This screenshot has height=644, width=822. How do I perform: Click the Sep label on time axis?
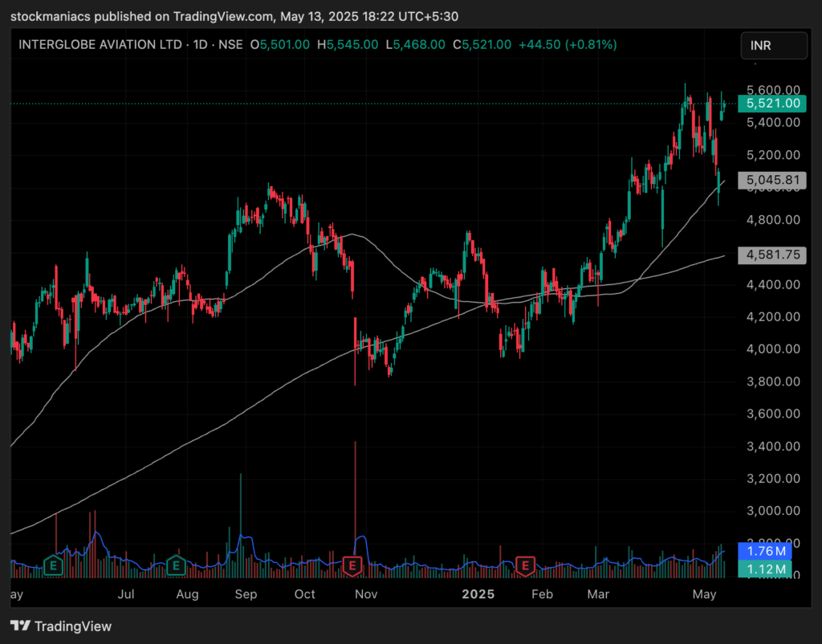coord(246,594)
